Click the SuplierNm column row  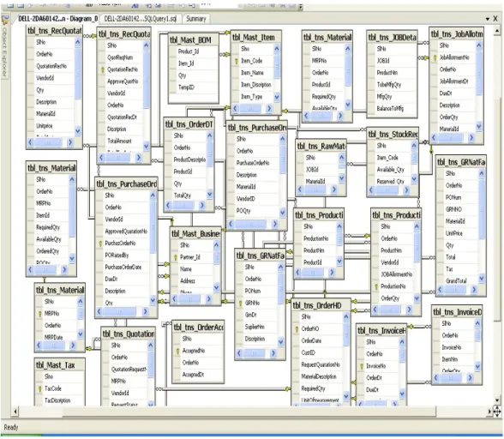(256, 327)
